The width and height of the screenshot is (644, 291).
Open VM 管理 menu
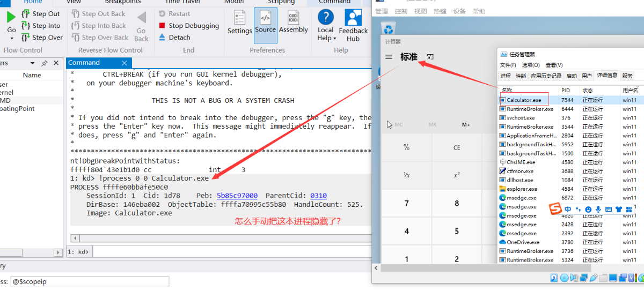pos(382,11)
